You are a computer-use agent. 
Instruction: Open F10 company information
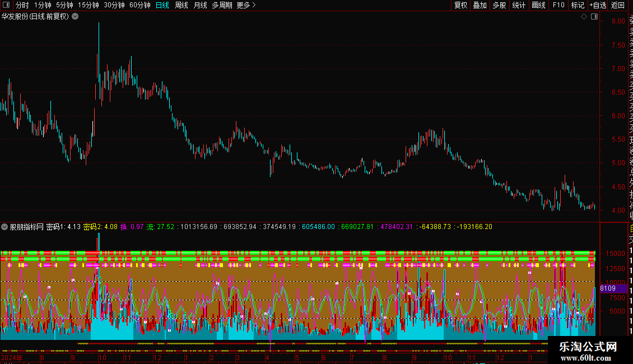(x=558, y=5)
